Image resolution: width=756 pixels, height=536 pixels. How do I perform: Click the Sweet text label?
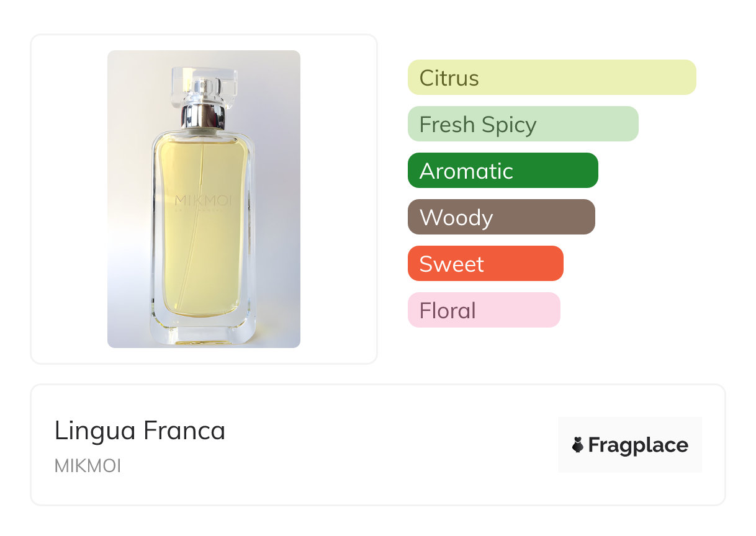coord(451,264)
